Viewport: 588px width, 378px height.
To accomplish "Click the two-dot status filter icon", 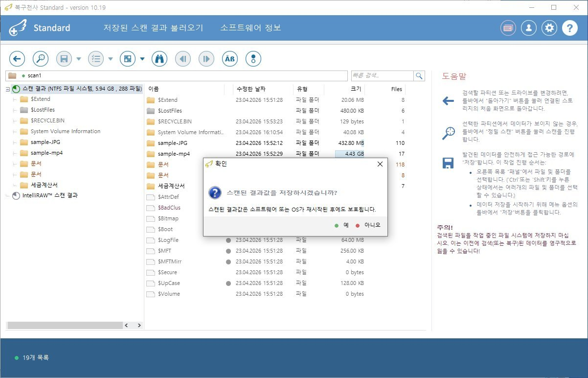I will click(253, 59).
